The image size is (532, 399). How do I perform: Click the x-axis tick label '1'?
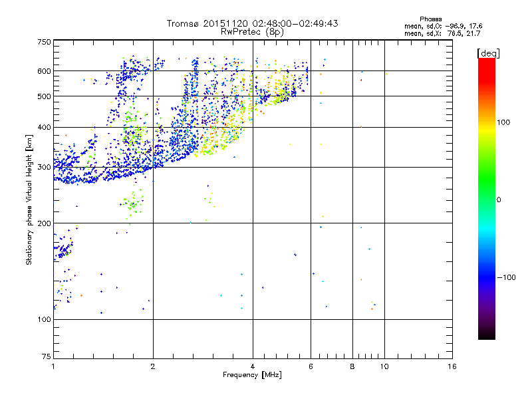(53, 366)
